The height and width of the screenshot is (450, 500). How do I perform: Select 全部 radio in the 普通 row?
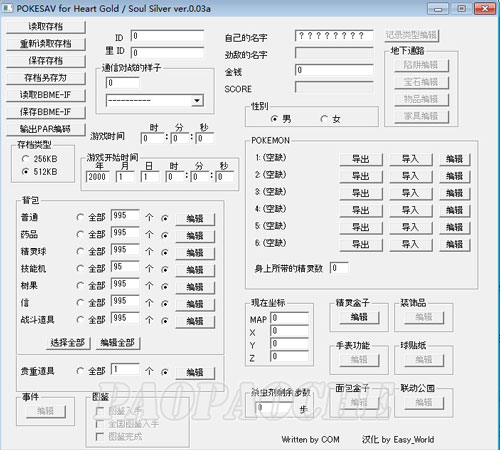coord(80,218)
